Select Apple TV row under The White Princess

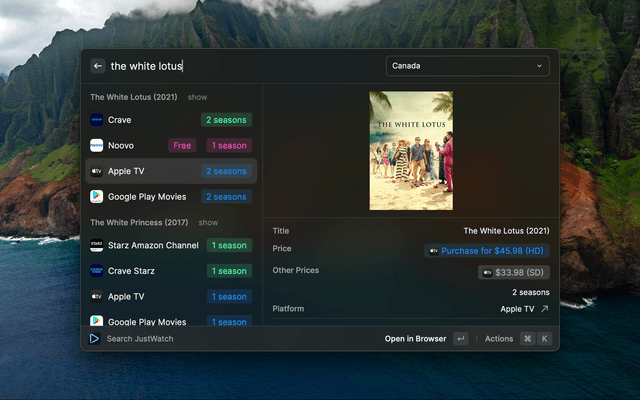coord(170,297)
